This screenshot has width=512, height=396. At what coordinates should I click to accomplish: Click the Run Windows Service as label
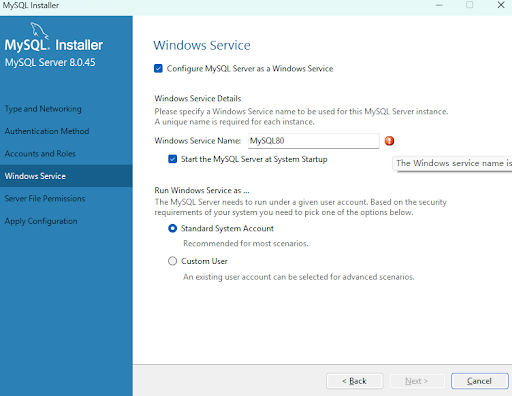(x=202, y=190)
